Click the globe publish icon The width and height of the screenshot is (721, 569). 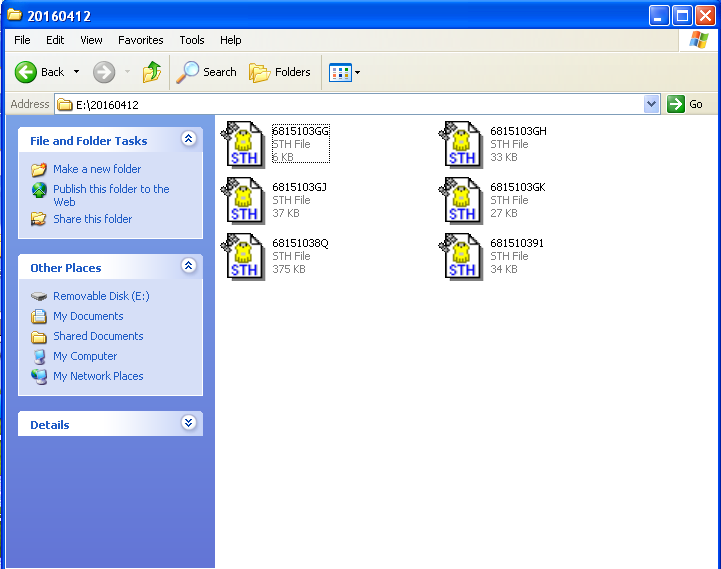pyautogui.click(x=39, y=190)
